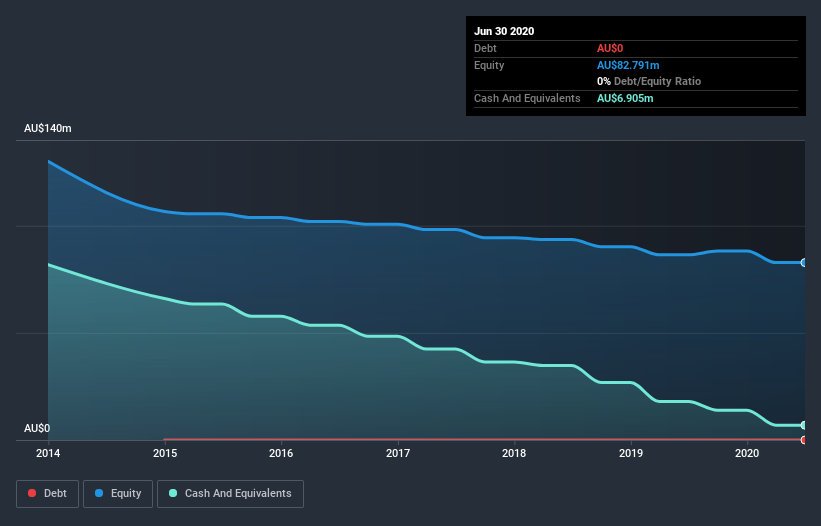Click the red AU$0 debt value
821x526 pixels.
pyautogui.click(x=610, y=48)
